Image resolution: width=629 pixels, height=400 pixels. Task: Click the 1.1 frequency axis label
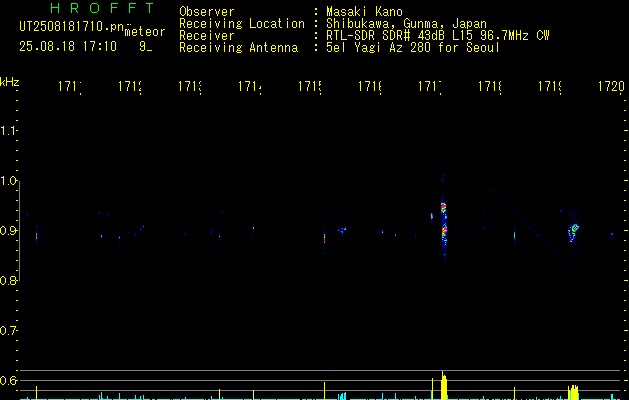(8, 131)
